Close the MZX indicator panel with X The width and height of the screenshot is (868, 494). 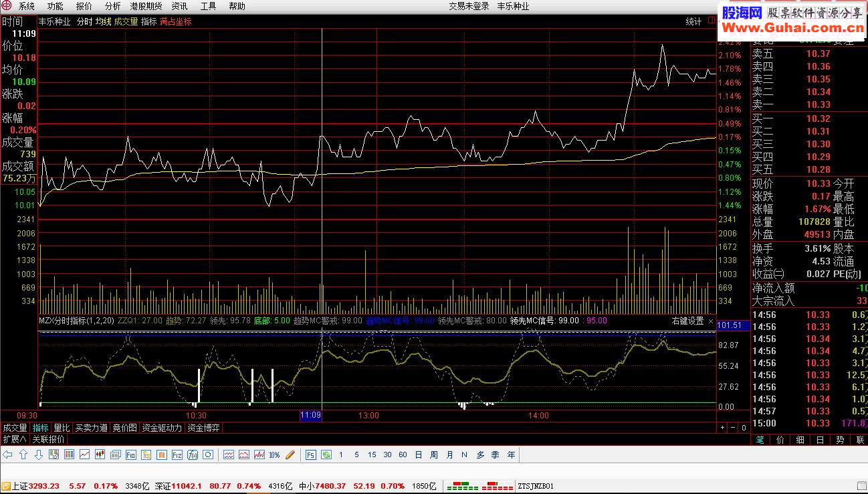point(710,321)
